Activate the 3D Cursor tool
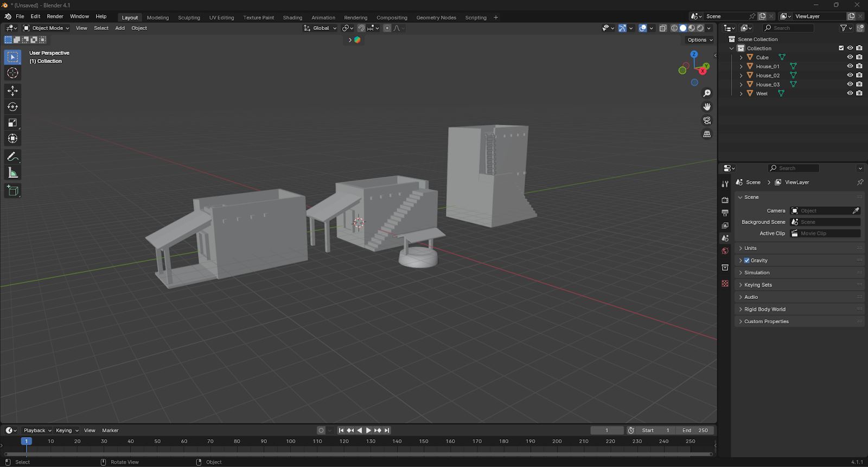Viewport: 868px width, 467px height. click(x=12, y=73)
